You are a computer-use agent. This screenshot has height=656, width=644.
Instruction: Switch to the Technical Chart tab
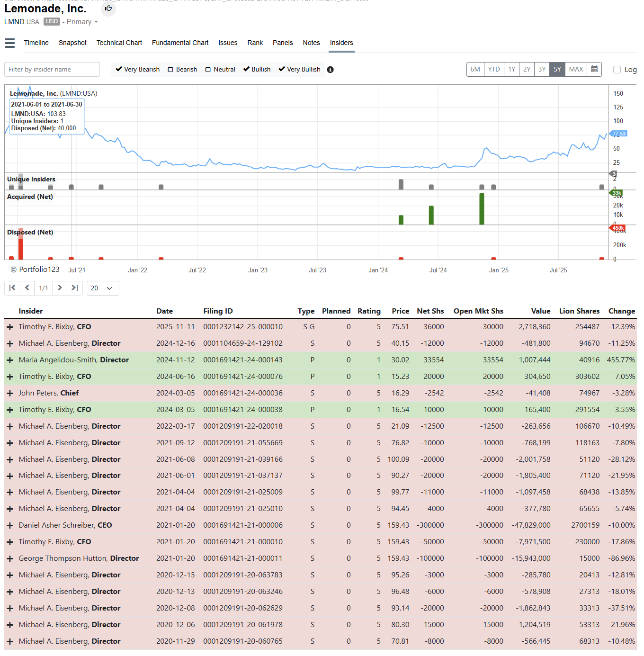tap(119, 43)
